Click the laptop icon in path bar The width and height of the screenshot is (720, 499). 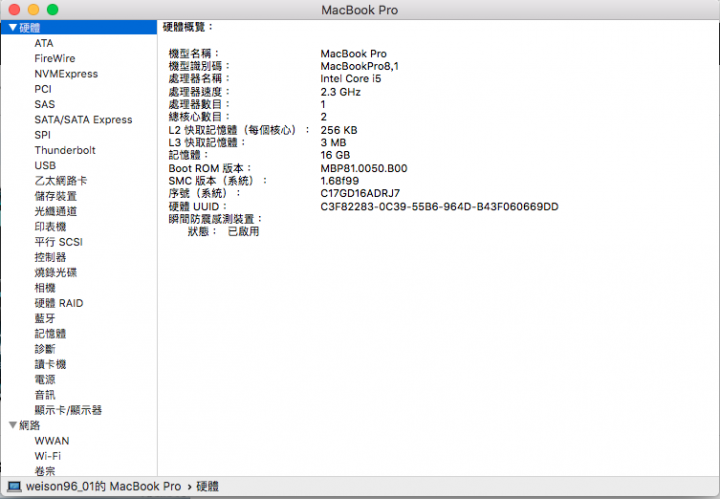pyautogui.click(x=14, y=486)
